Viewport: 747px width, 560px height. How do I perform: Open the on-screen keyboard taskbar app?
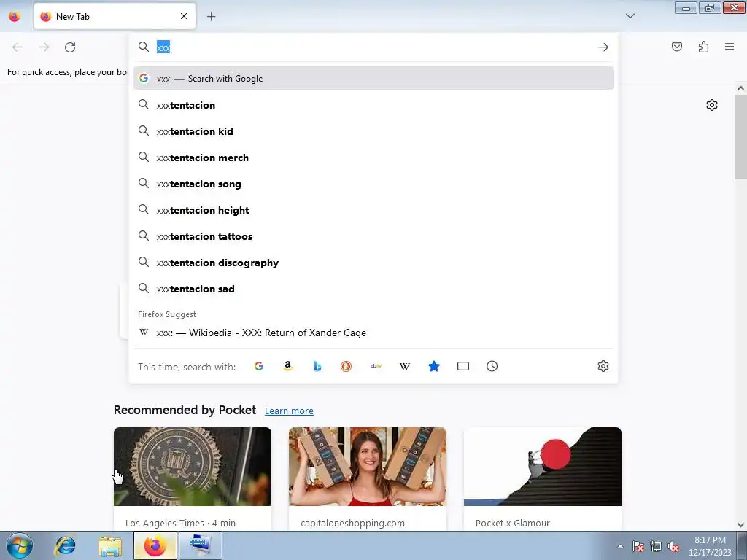point(201,545)
